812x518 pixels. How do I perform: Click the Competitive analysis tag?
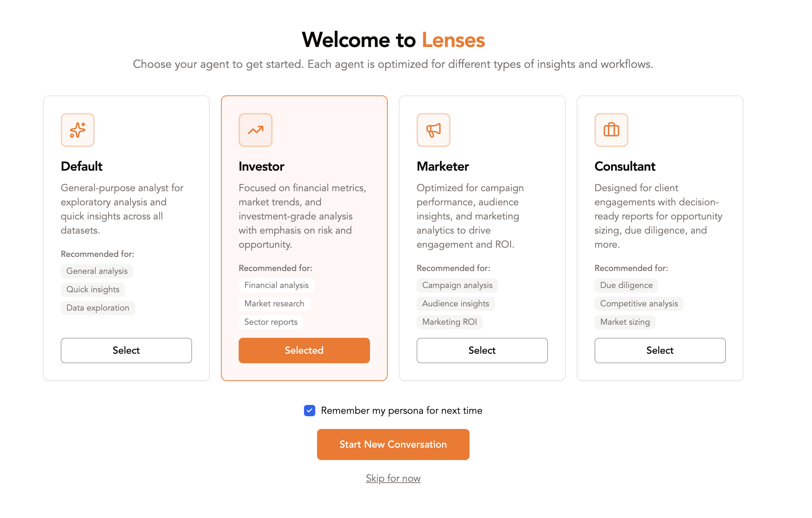[x=639, y=304]
